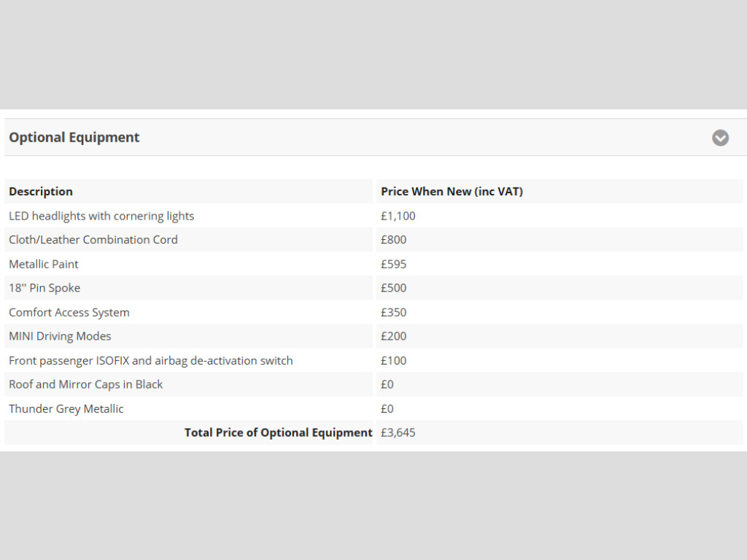Click Total Price of Optional Equipment label
The height and width of the screenshot is (560, 747).
coord(278,432)
